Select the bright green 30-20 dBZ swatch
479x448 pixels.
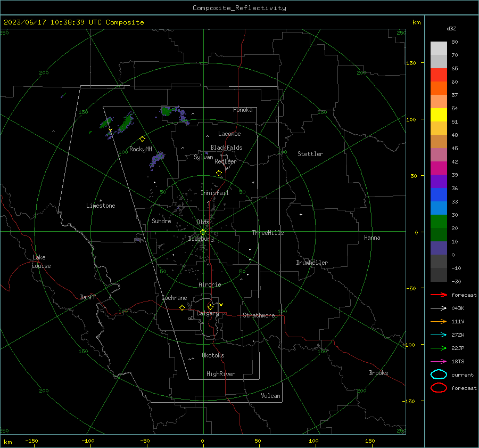tap(439, 222)
